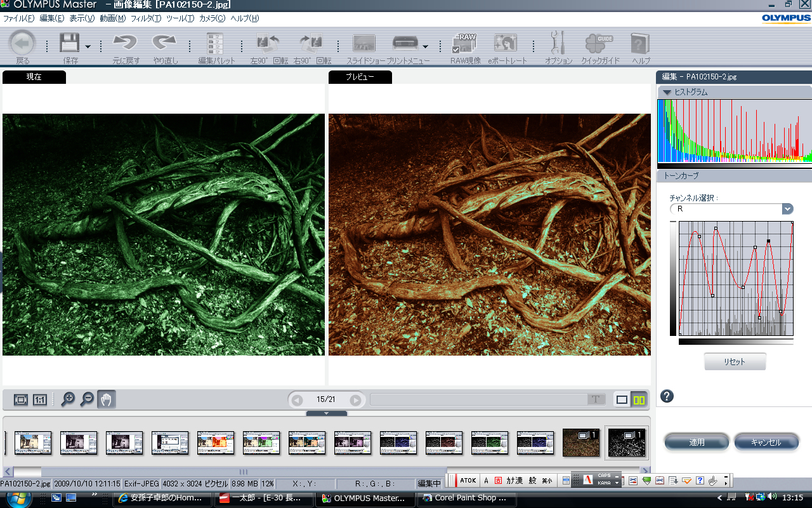Fit image to window with the frame icon
This screenshot has height=508, width=812.
point(21,400)
